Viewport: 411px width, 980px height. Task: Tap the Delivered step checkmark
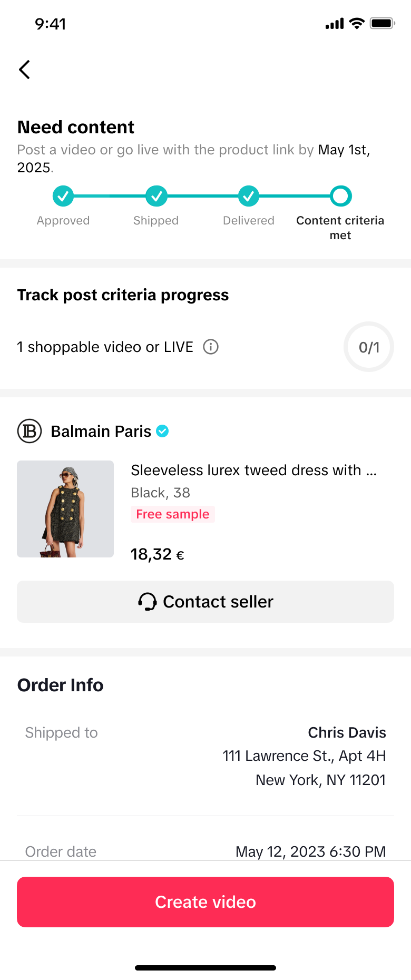(x=249, y=196)
